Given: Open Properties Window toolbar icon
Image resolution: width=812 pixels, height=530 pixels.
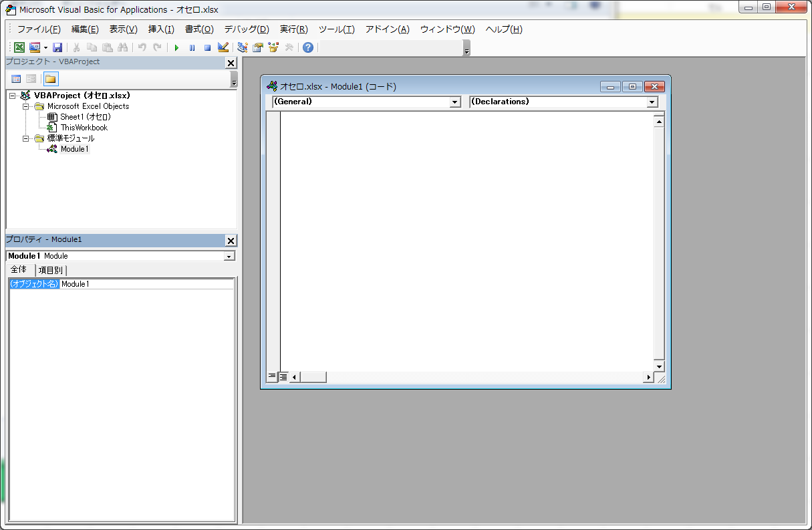Looking at the screenshot, I should pos(258,47).
